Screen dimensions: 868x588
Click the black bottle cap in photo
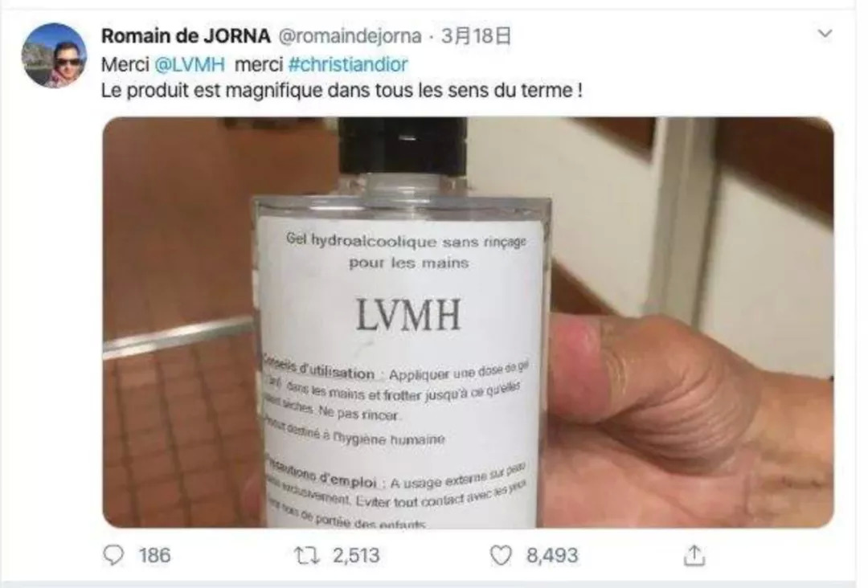click(x=403, y=145)
